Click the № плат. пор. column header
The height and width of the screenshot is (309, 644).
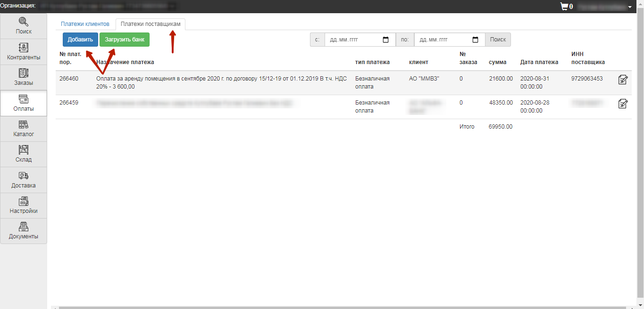point(70,58)
